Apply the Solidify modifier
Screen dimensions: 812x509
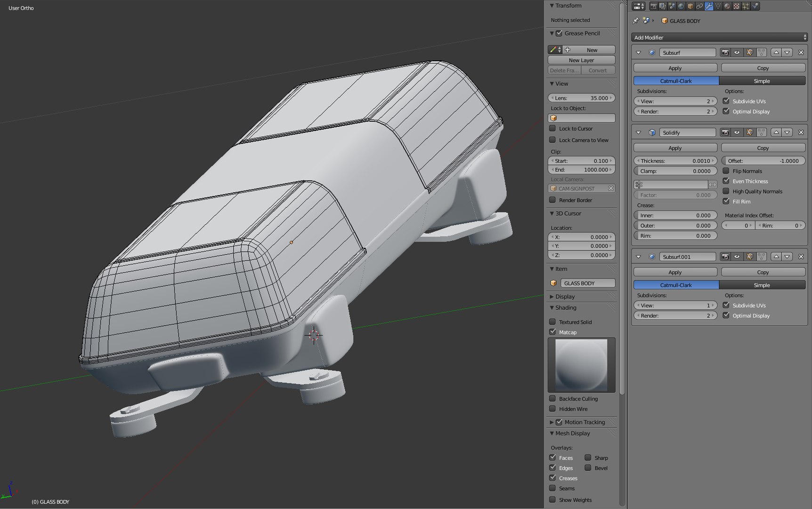[x=675, y=148]
